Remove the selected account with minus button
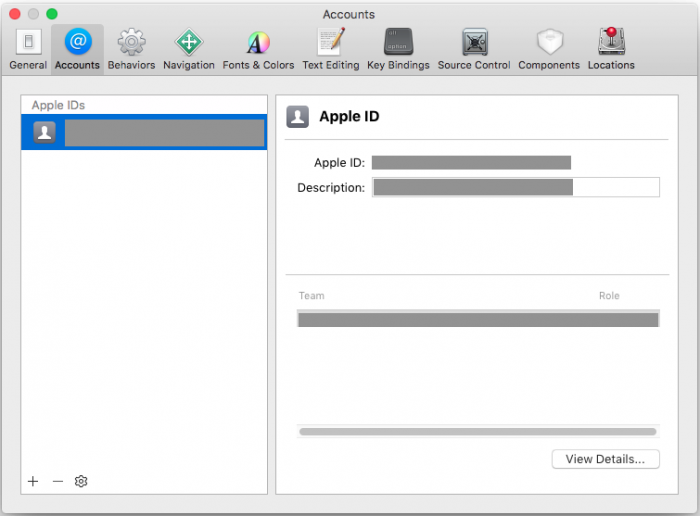This screenshot has width=700, height=516. coord(58,481)
